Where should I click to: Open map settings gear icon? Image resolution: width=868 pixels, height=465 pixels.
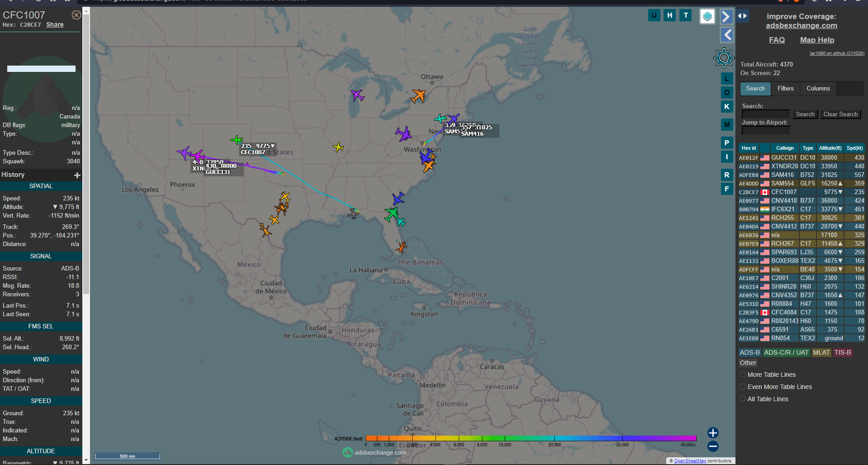click(x=724, y=58)
